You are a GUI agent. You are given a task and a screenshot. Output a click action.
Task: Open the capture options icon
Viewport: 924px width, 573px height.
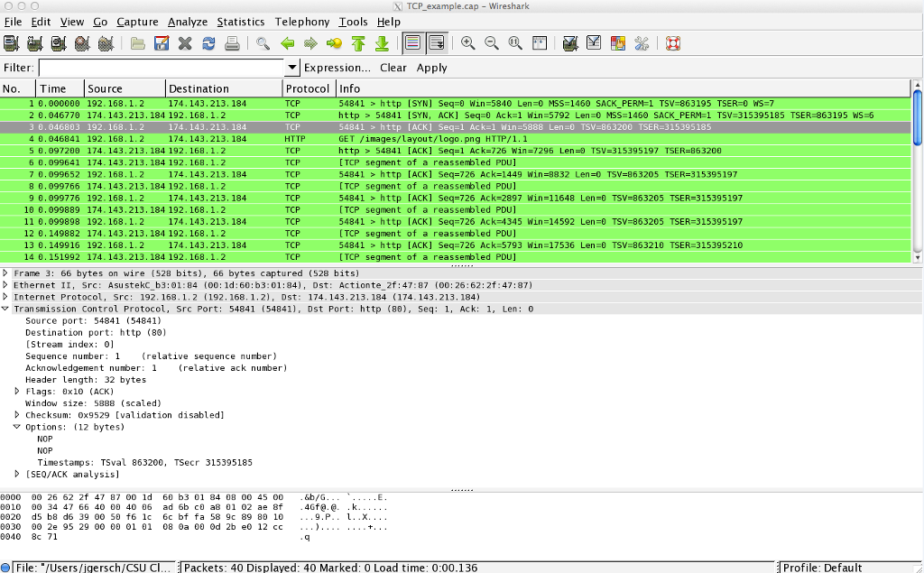(35, 42)
